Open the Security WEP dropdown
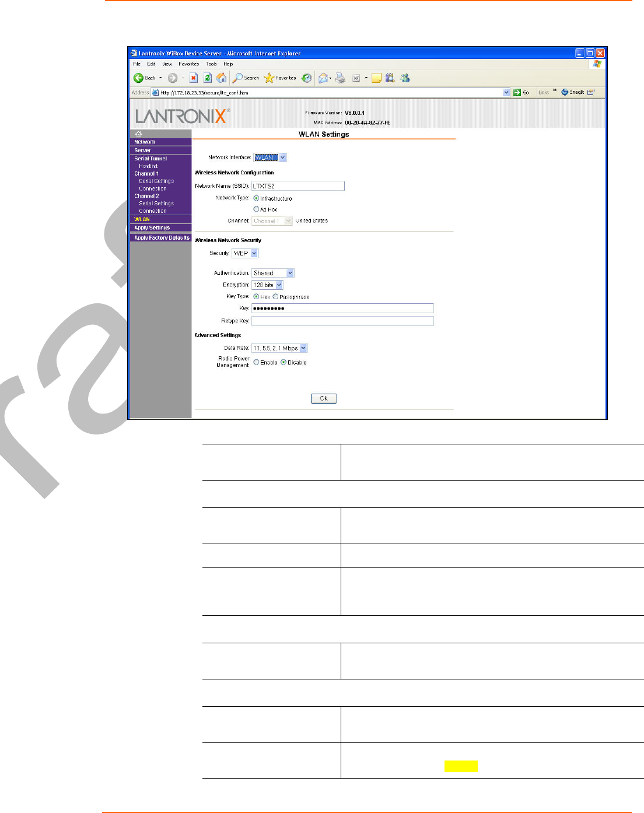Image resolution: width=644 pixels, height=813 pixels. point(245,253)
